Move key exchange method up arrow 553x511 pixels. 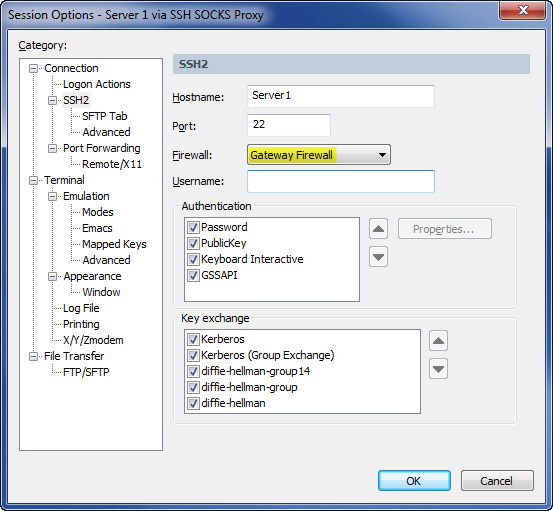coord(438,341)
